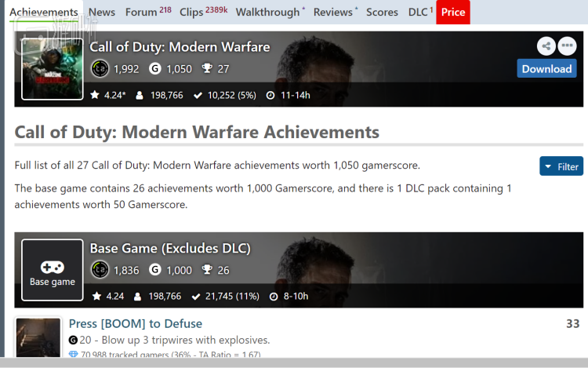
Task: Switch to the DLC tab
Action: [420, 12]
